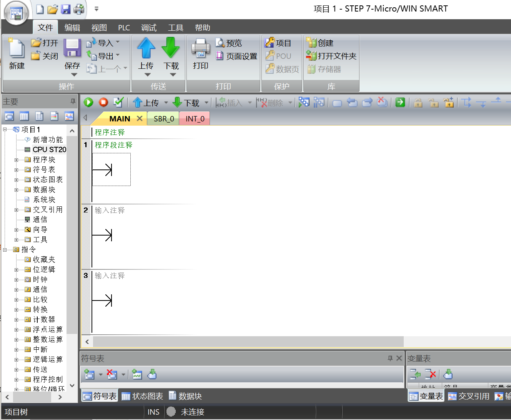The width and height of the screenshot is (511, 420).
Task: Open the dropdown arrow beside toolbar 删除
Action: coord(290,103)
